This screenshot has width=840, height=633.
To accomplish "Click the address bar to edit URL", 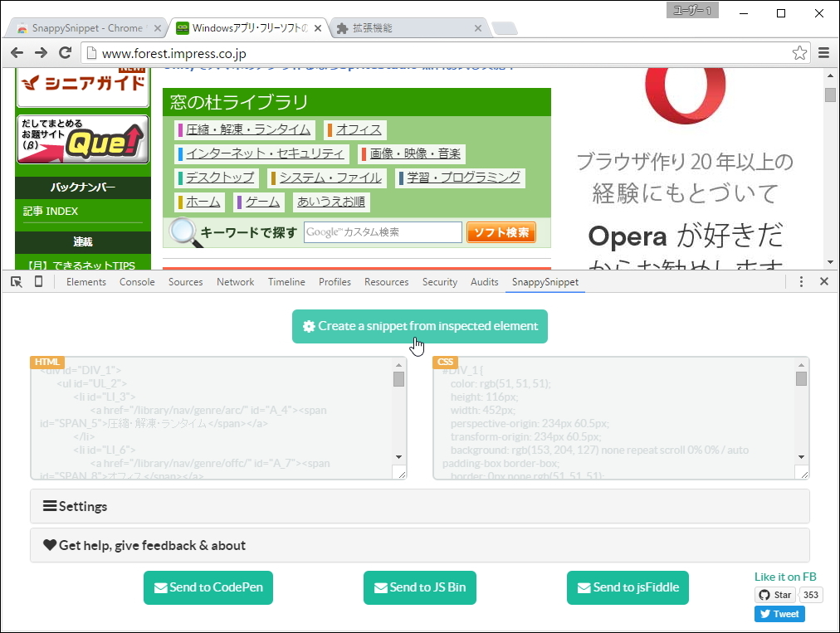I will point(332,51).
